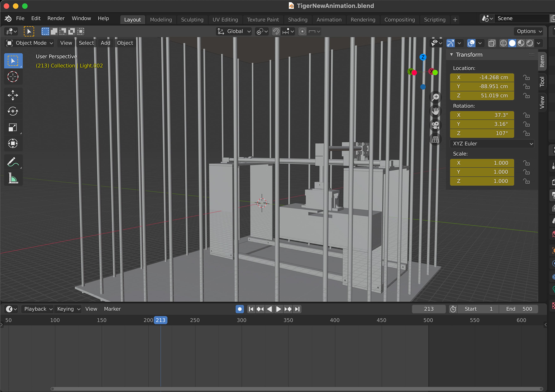Set selection mode to extend

(x=54, y=31)
